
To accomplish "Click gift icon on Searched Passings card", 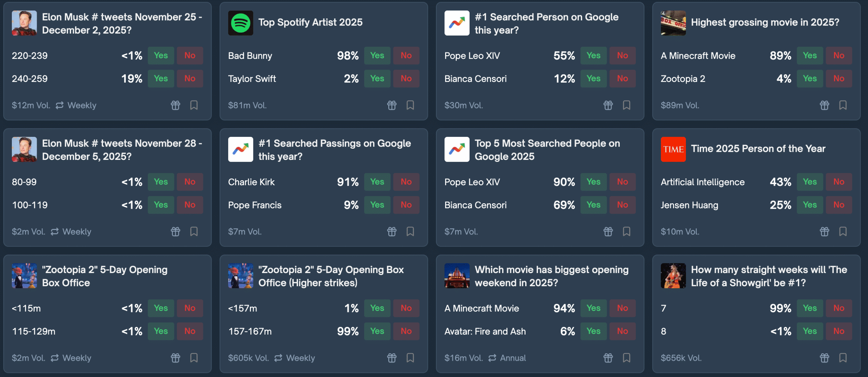I will pyautogui.click(x=392, y=232).
